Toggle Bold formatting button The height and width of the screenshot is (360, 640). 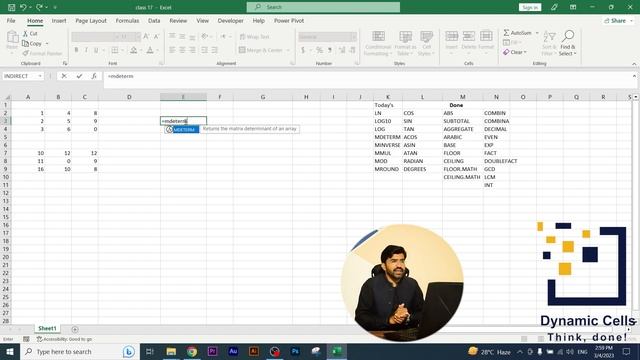pos(76,50)
